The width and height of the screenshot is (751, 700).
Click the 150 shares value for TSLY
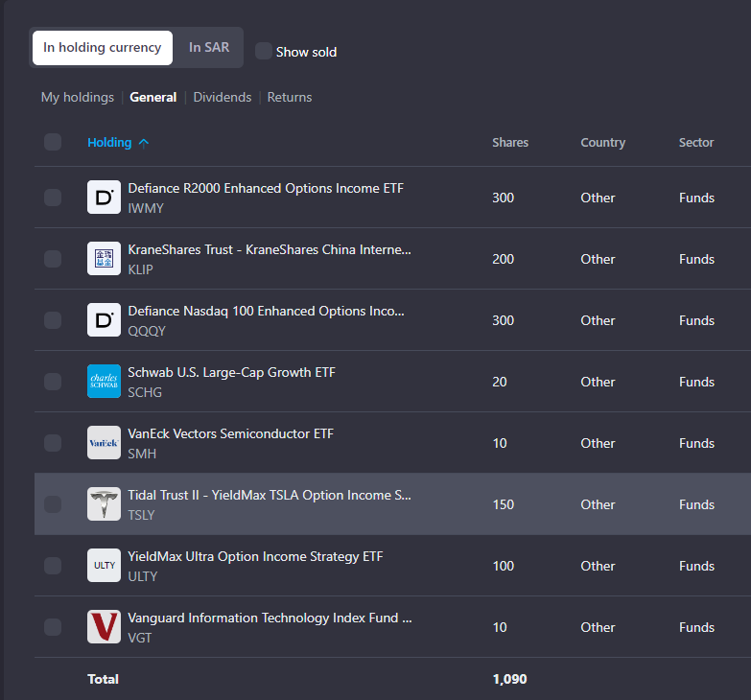503,504
